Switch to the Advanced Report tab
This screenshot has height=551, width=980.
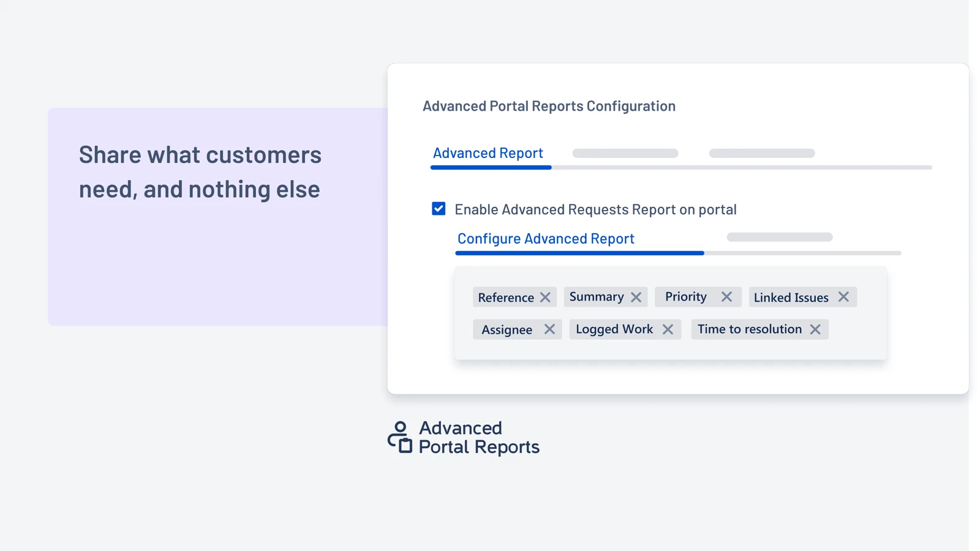[488, 153]
